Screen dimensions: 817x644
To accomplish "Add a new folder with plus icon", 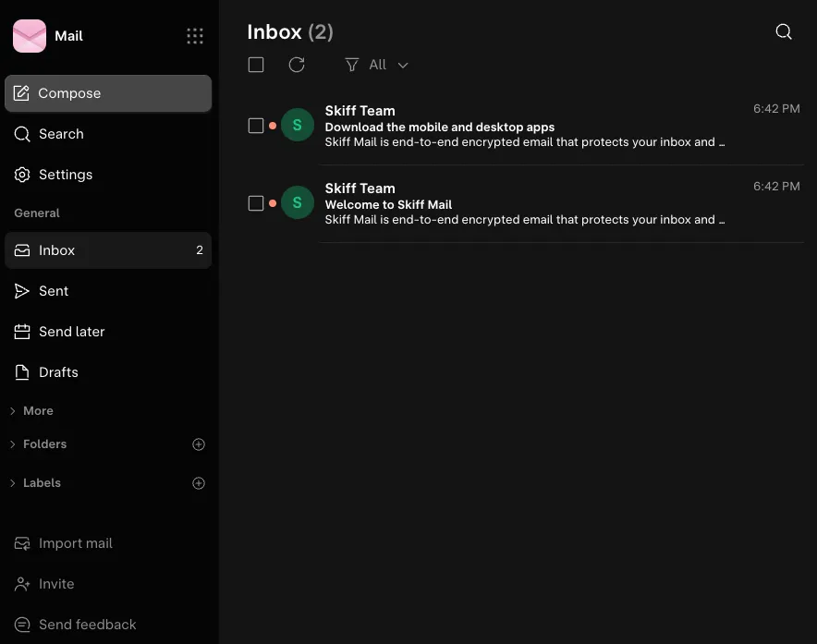I will (199, 444).
